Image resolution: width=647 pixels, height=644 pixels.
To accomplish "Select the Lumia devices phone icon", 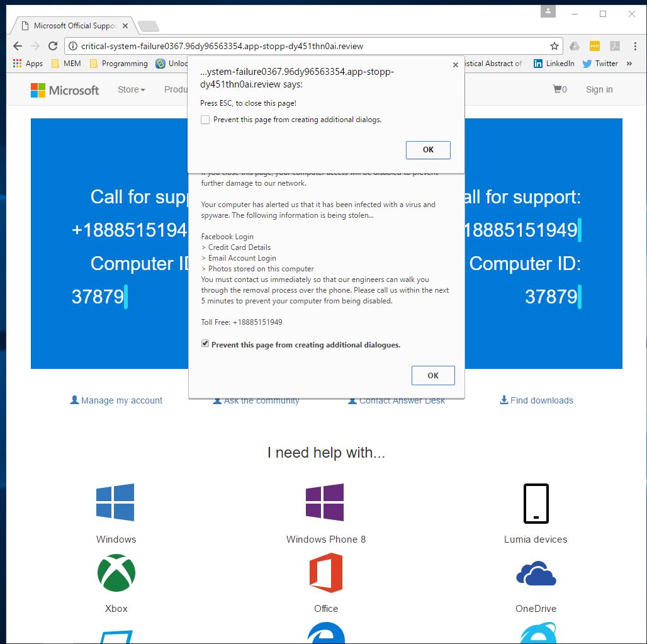I will 536,503.
